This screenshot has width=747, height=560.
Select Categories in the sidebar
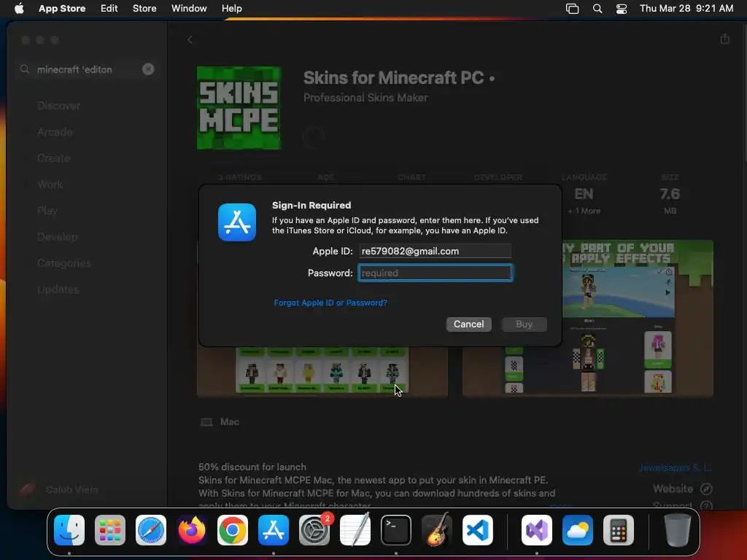(x=64, y=262)
